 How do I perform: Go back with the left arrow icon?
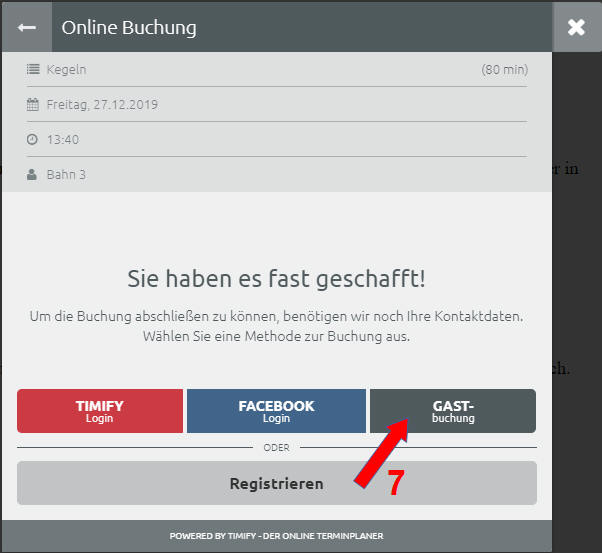pyautogui.click(x=26, y=27)
